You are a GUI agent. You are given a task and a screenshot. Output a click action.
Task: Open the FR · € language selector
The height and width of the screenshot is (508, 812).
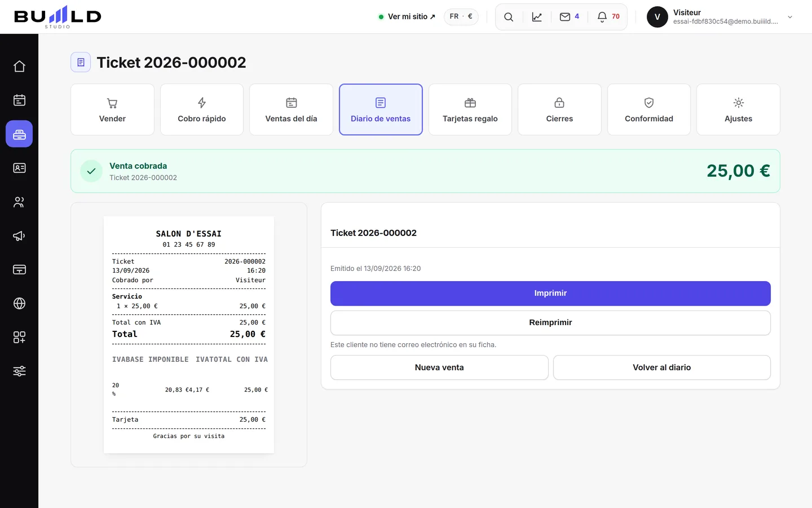(461, 17)
